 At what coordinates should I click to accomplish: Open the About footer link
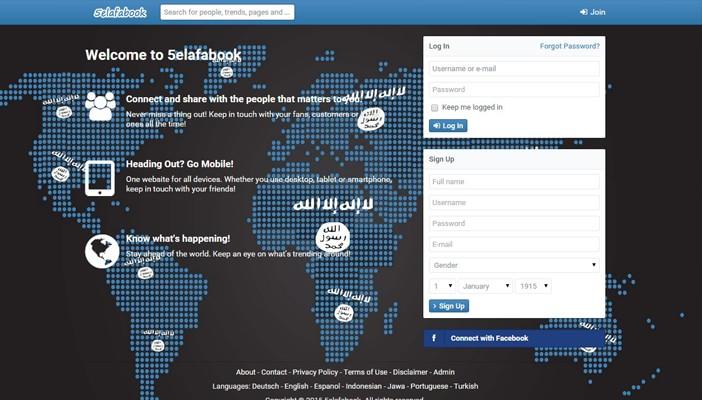tap(246, 372)
